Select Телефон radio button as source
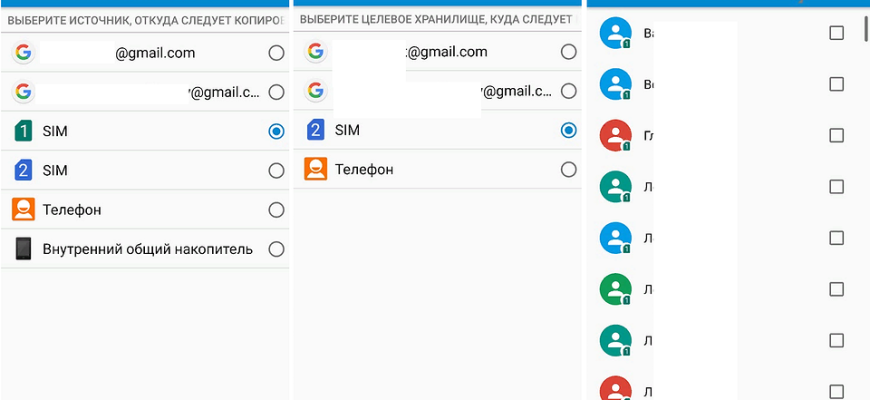Viewport: 870px width, 400px height. tap(276, 210)
